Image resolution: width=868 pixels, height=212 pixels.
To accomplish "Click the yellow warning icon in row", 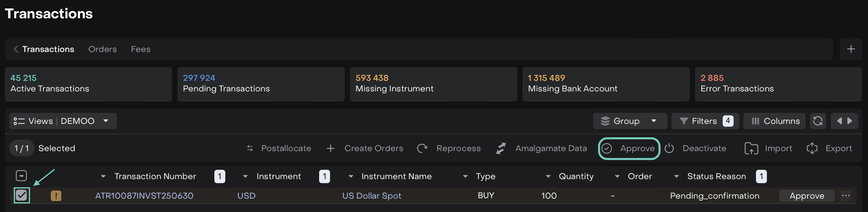I will (56, 196).
